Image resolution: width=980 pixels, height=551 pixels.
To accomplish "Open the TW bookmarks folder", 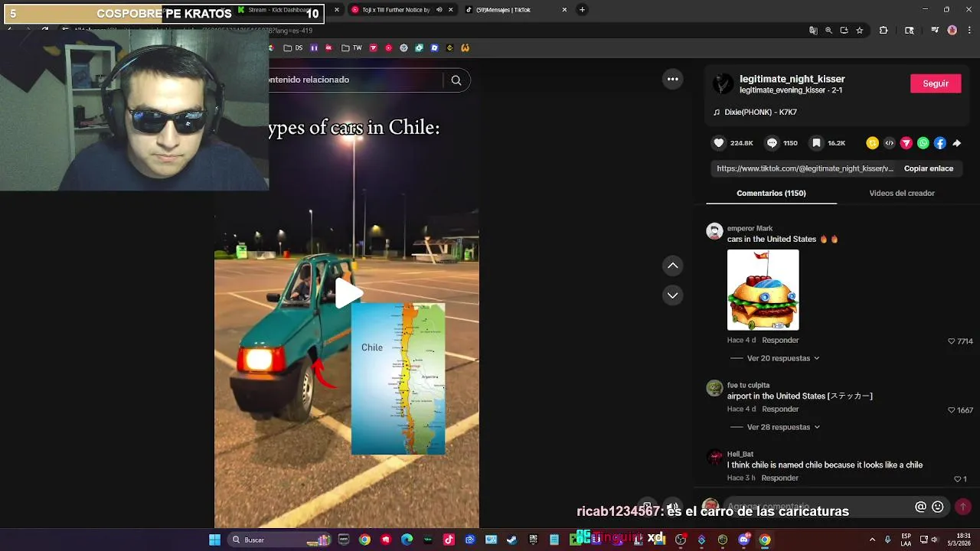I will pyautogui.click(x=351, y=47).
